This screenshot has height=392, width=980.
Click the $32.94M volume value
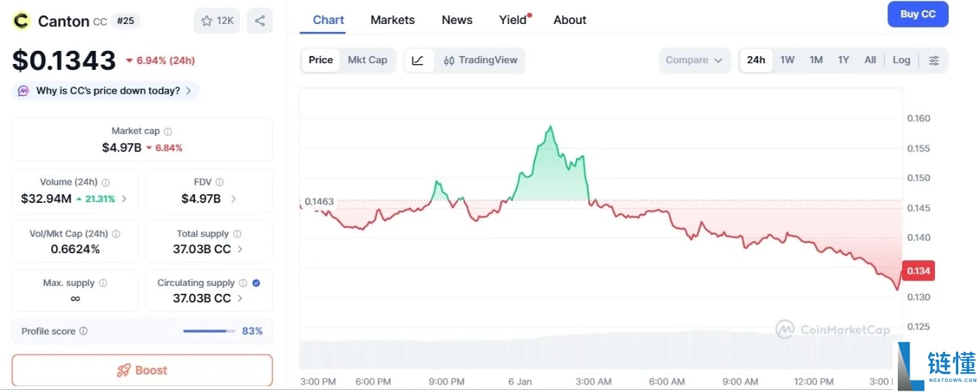pos(46,199)
